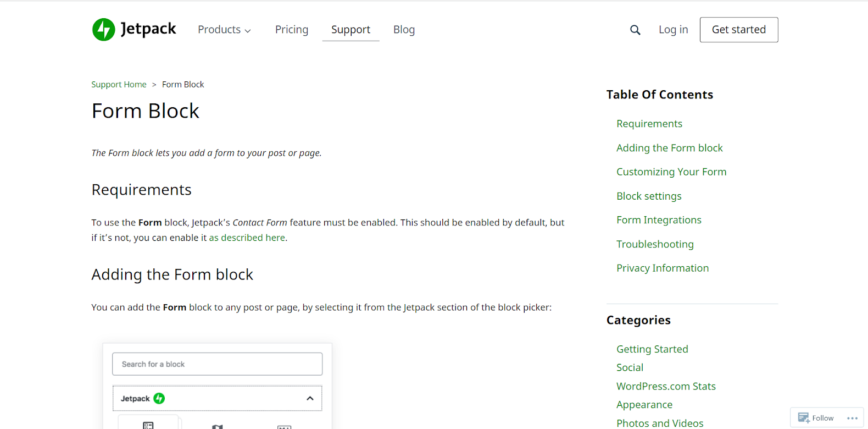The height and width of the screenshot is (429, 868).
Task: Click the Search for a block field
Action: coord(217,364)
